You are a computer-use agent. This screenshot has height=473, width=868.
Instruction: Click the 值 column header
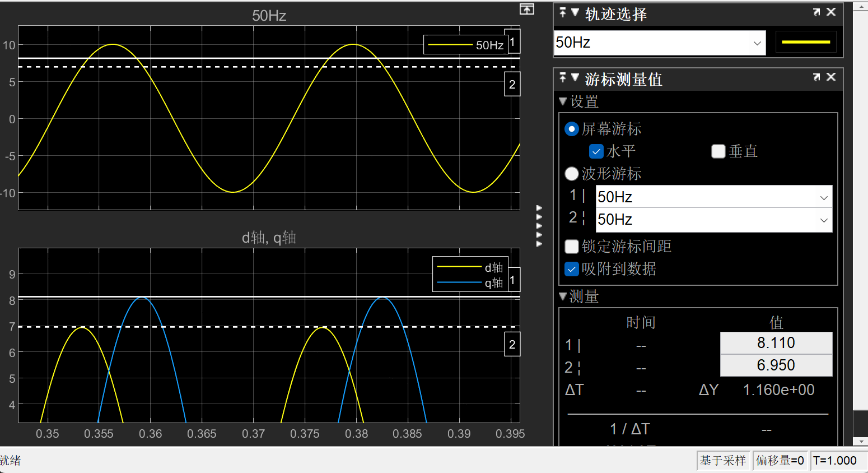[x=776, y=322]
